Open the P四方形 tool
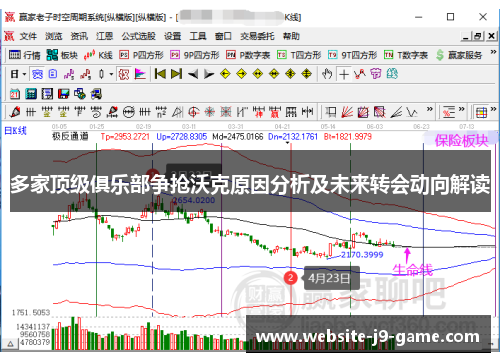 click(141, 55)
